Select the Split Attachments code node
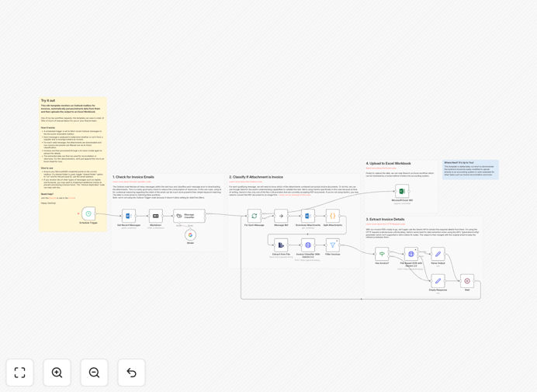537x392 pixels. pos(333,216)
